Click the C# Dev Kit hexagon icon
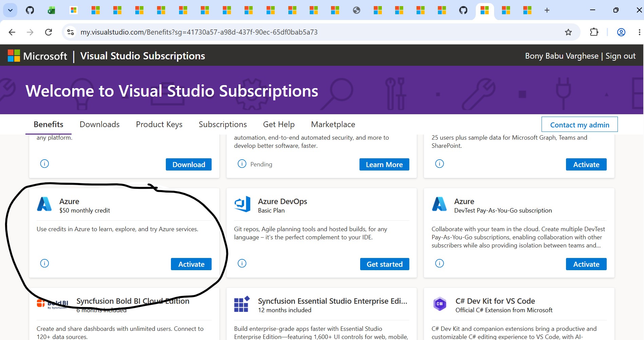 tap(440, 304)
